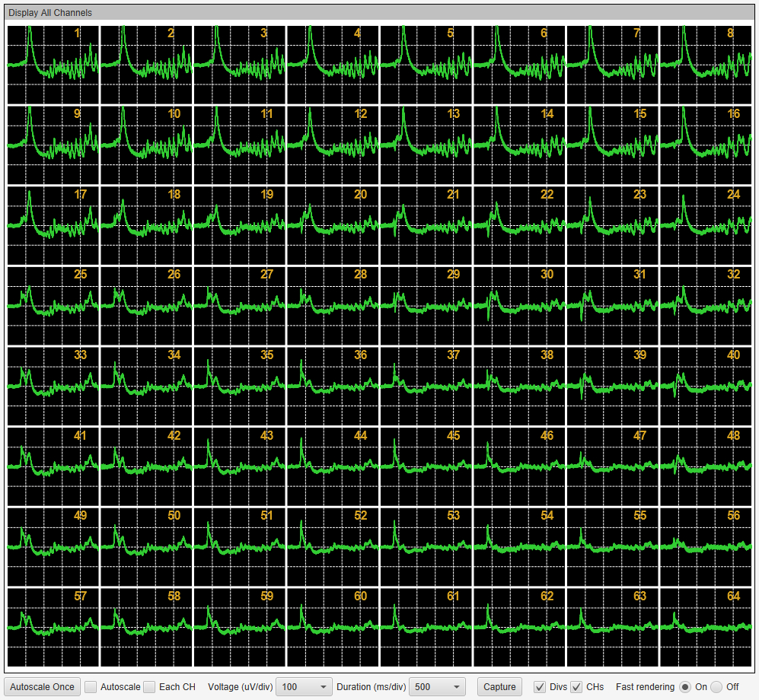Uncheck the Divs checkbox
Screen dimensions: 759x700
(x=540, y=687)
